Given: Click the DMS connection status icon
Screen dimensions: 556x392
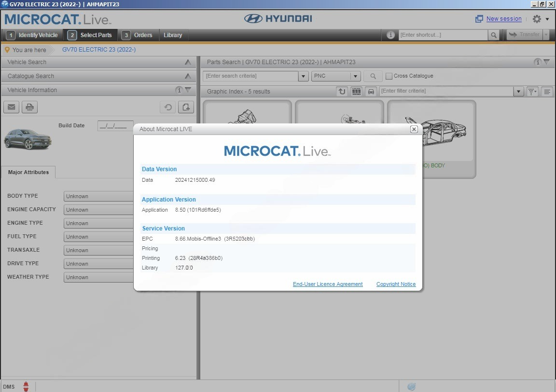Looking at the screenshot, I should click(x=26, y=386).
